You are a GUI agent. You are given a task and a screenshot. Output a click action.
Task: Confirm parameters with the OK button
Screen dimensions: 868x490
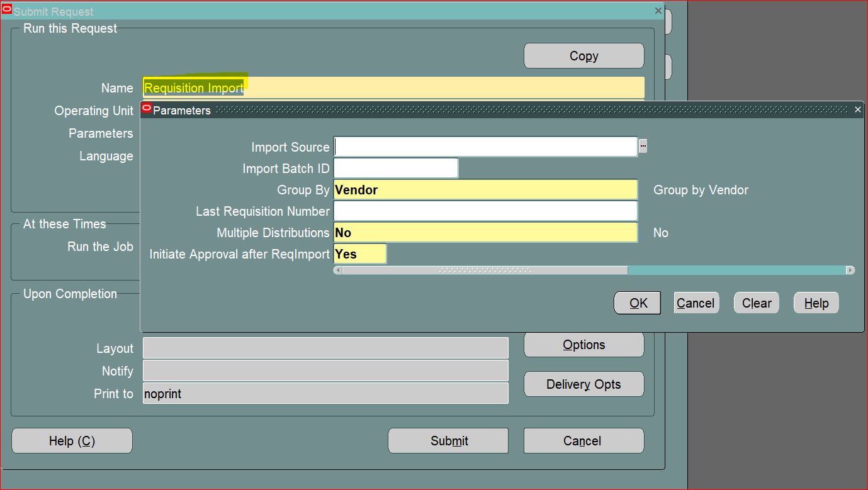coord(637,303)
